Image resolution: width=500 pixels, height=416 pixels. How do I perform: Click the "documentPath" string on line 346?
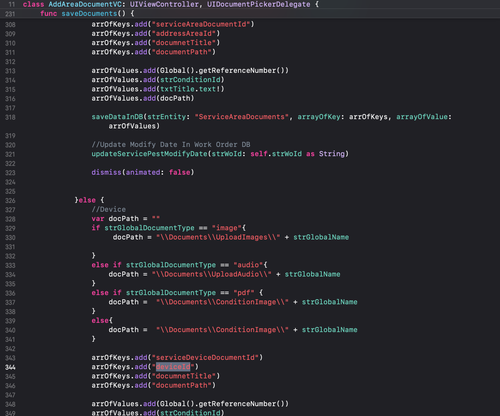pyautogui.click(x=182, y=385)
